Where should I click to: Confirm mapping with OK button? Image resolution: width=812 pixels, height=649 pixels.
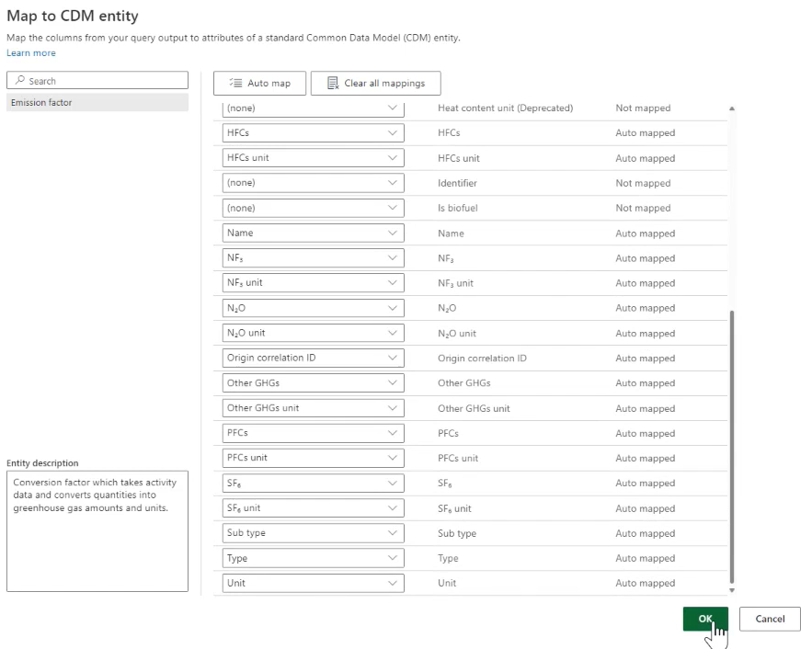[705, 619]
